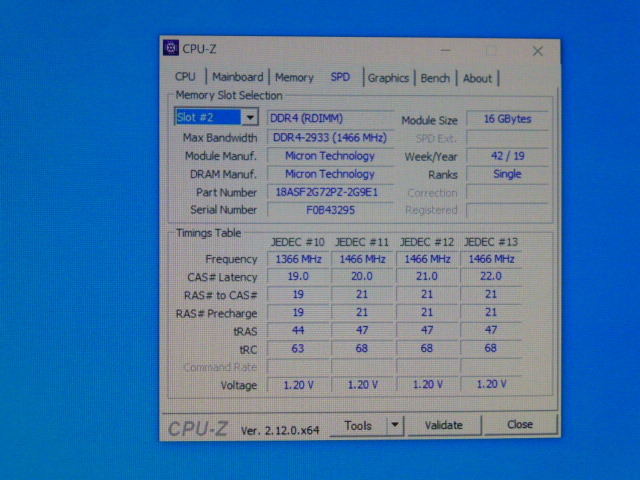
Task: Click JEDEC #11 frequency 1466 MHz cell
Action: (x=362, y=259)
